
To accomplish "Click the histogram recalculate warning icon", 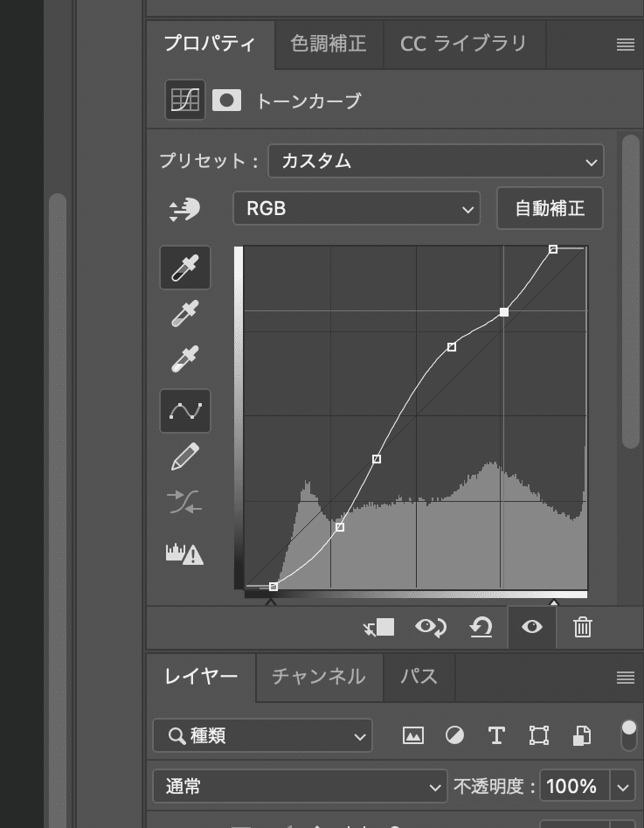I will tap(184, 554).
